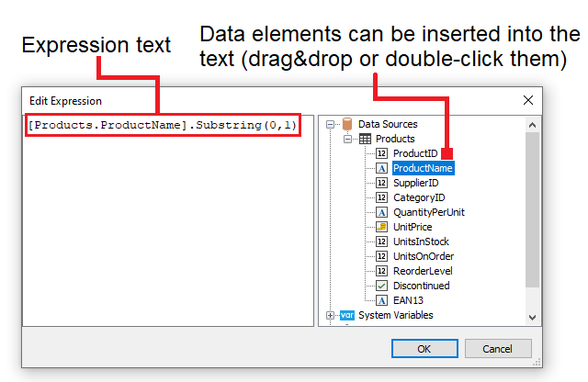Select the SupplierID field
Image resolution: width=588 pixels, height=382 pixels.
pyautogui.click(x=415, y=183)
